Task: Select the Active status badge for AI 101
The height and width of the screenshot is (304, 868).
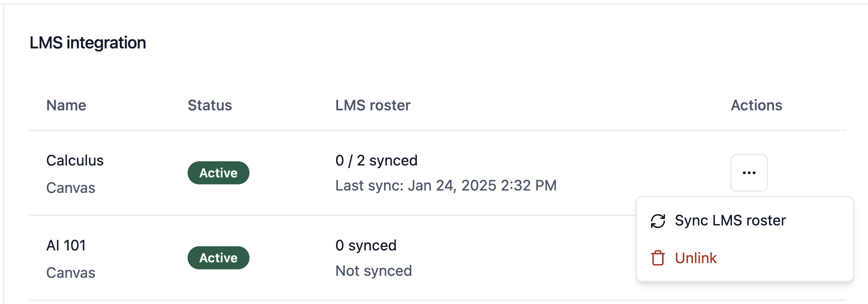Action: coord(218,258)
